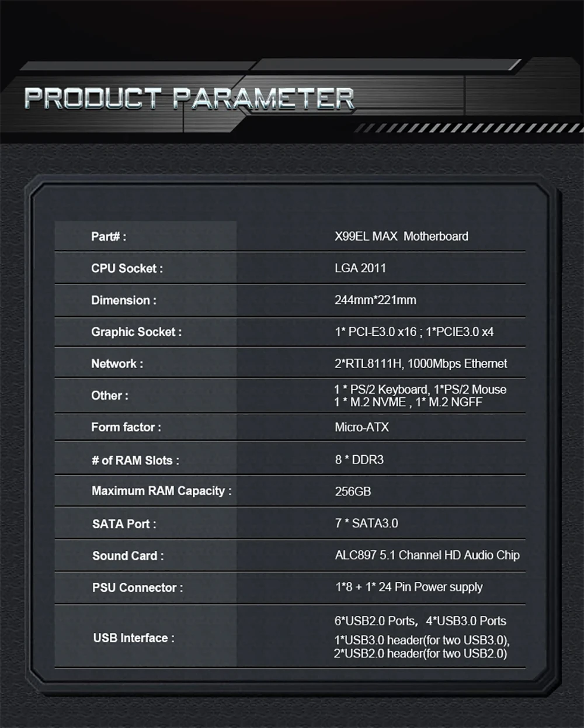
Task: Click the 244mm*221mm dimension value
Action: [376, 300]
